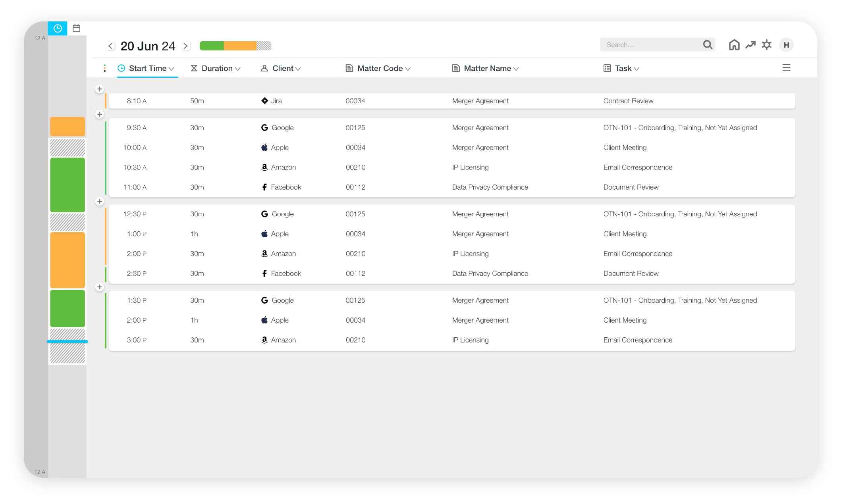
Task: Type in the Search field
Action: click(x=651, y=45)
